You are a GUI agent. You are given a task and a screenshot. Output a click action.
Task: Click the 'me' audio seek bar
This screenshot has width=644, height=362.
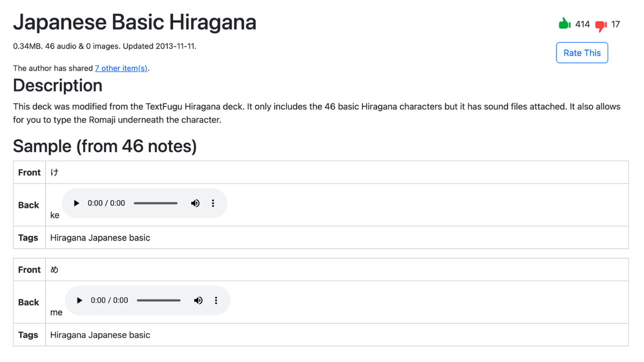point(158,300)
